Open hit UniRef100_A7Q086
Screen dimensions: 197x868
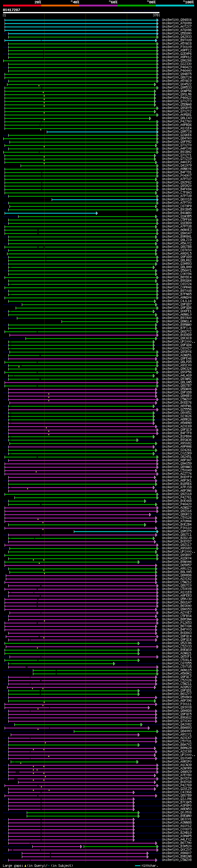pos(177,30)
